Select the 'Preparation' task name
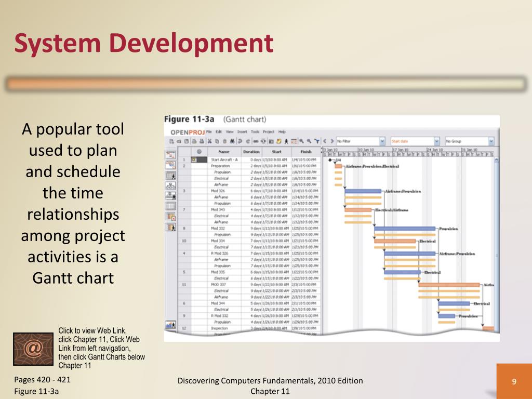532x399 pixels. tap(220, 166)
